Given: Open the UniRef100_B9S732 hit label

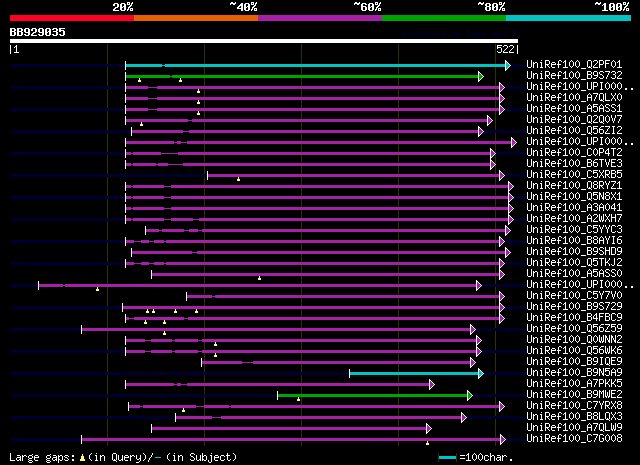Looking at the screenshot, I should coord(574,76).
